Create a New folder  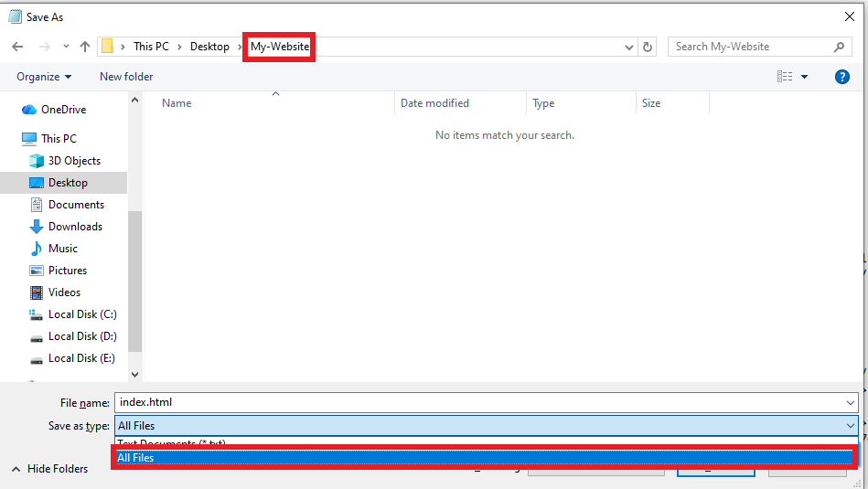[x=126, y=77]
